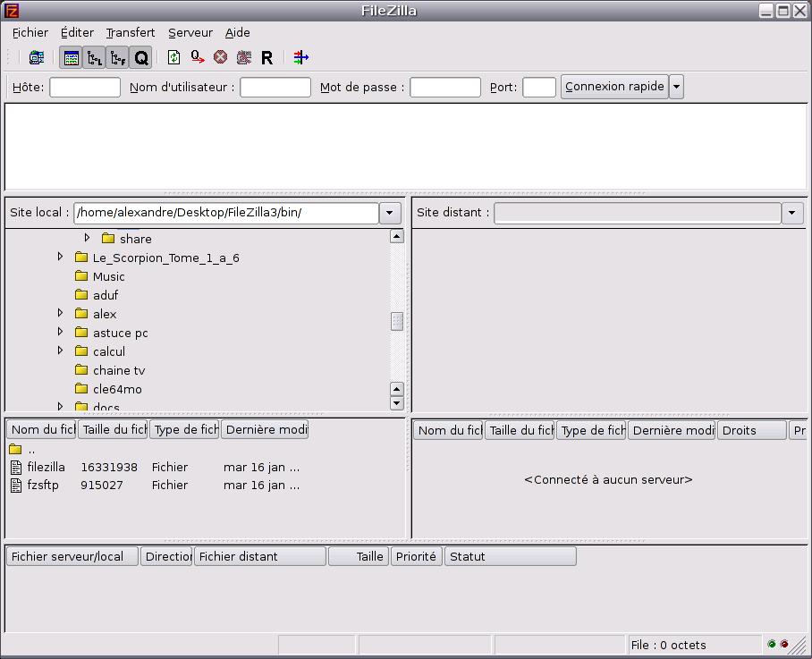
Task: Open the Connexion rapide history dropdown arrow
Action: [676, 87]
